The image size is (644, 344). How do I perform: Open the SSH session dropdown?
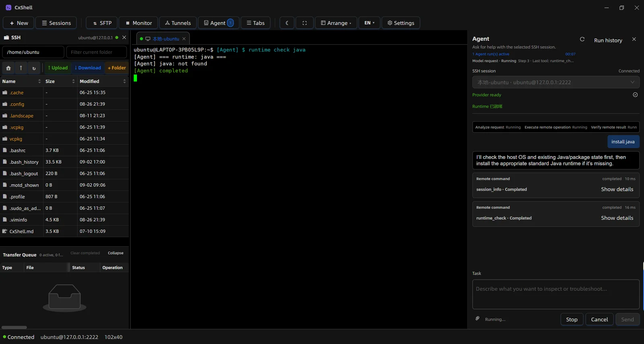(x=556, y=82)
